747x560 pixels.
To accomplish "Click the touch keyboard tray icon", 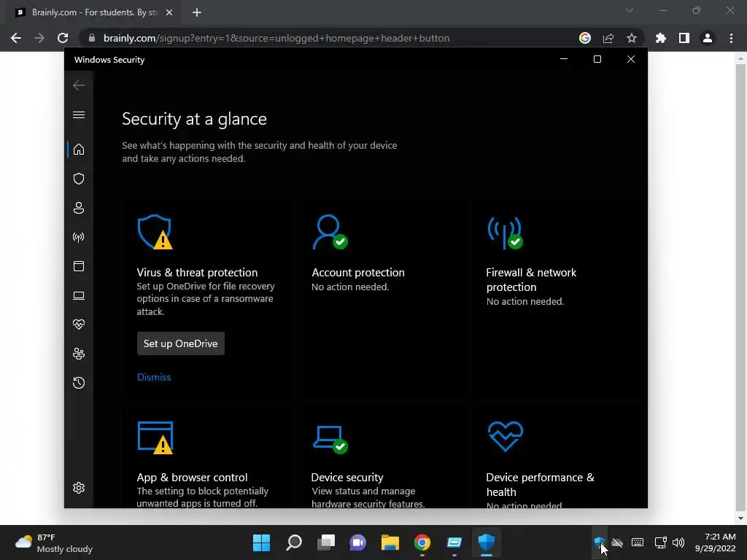I will [638, 542].
